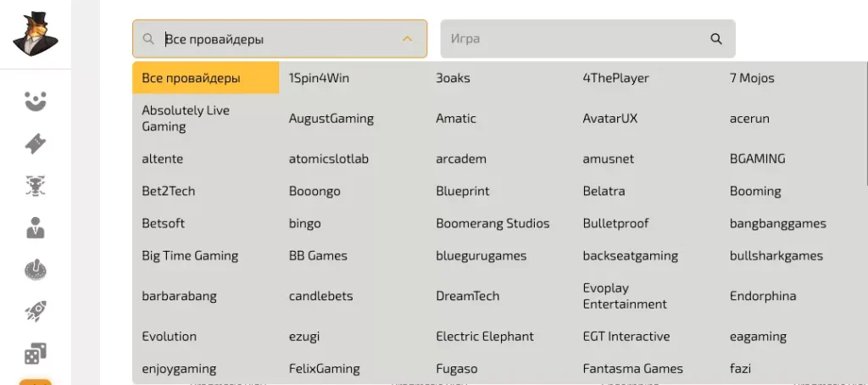Viewport: 868px width, 385px height.
Task: Choose BGAMING from provider list
Action: click(x=757, y=159)
